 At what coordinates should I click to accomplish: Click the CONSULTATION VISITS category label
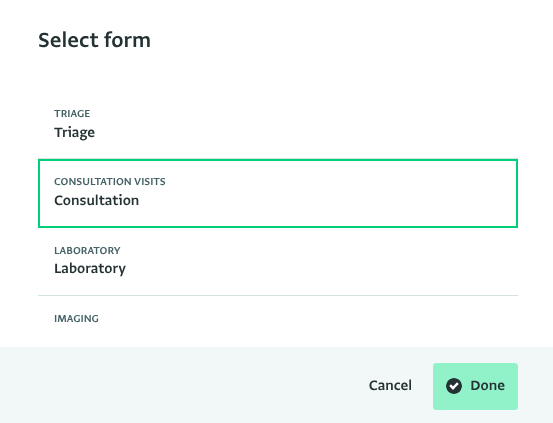click(110, 182)
